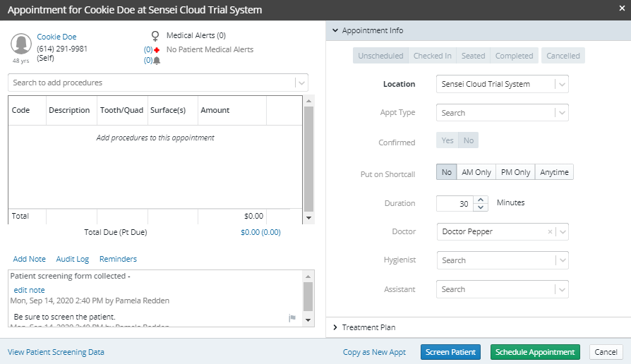The image size is (631, 364).
Task: Open the procedures search dropdown arrow
Action: pos(301,83)
